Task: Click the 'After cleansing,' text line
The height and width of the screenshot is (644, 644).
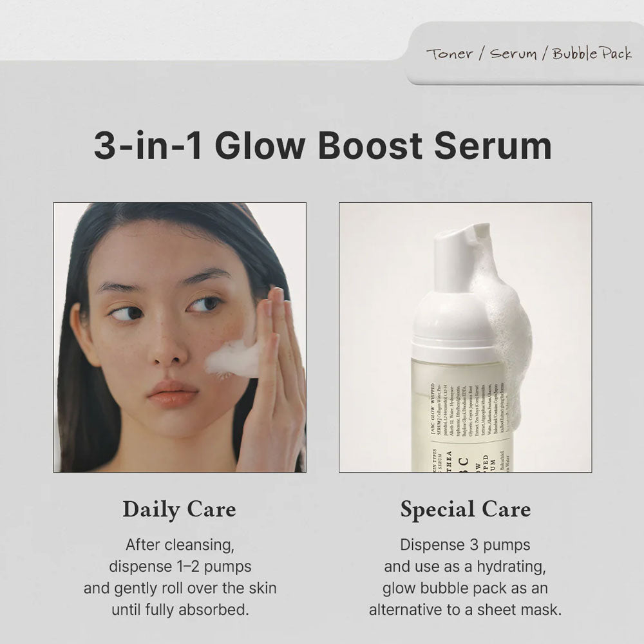Action: click(180, 545)
